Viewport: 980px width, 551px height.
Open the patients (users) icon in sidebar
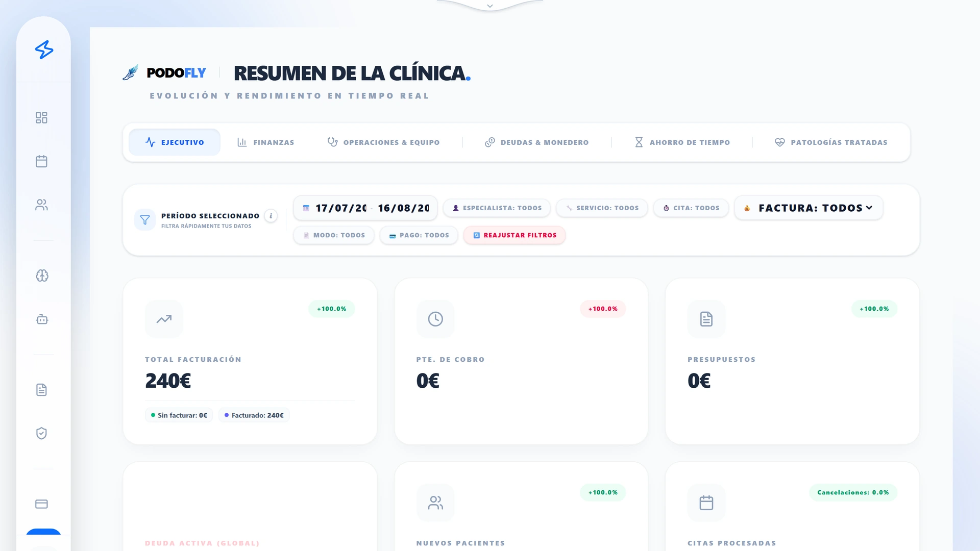tap(41, 205)
